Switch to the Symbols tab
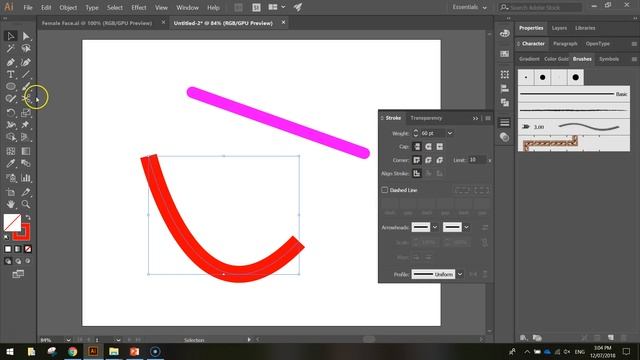 click(x=609, y=59)
